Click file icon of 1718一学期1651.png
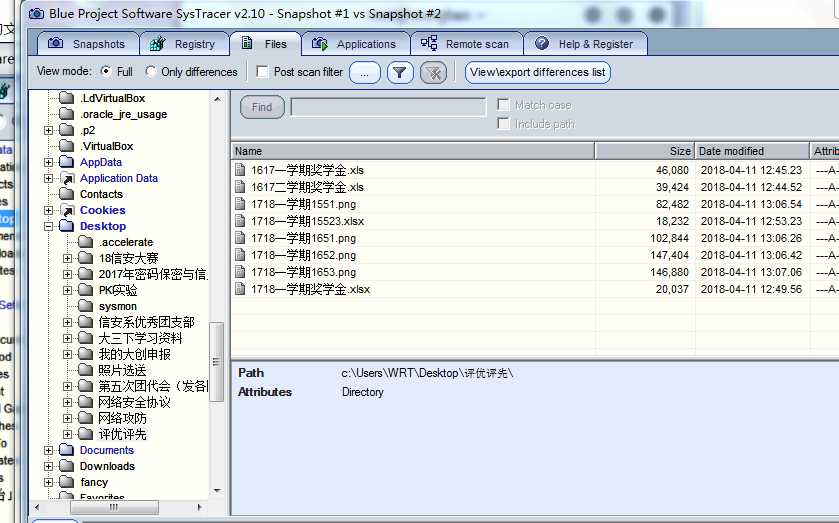Viewport: 839px width, 523px height. [x=240, y=238]
